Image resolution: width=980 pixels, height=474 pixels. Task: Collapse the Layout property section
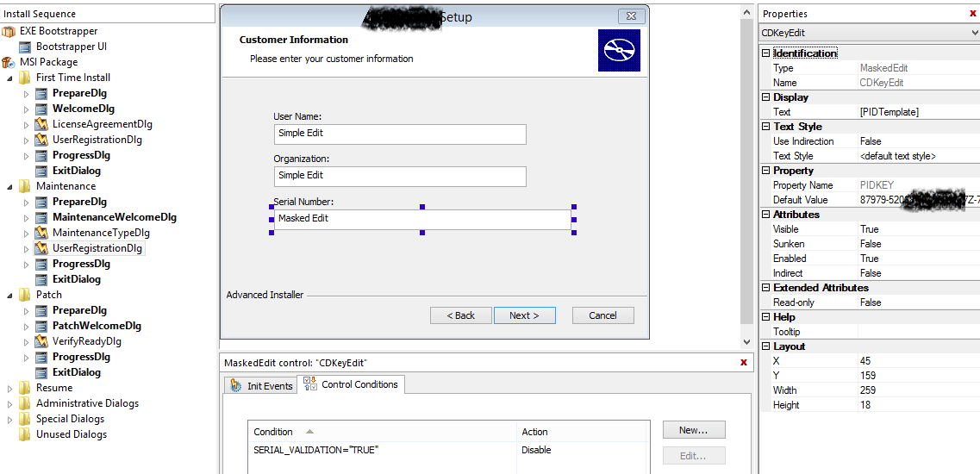coord(765,346)
